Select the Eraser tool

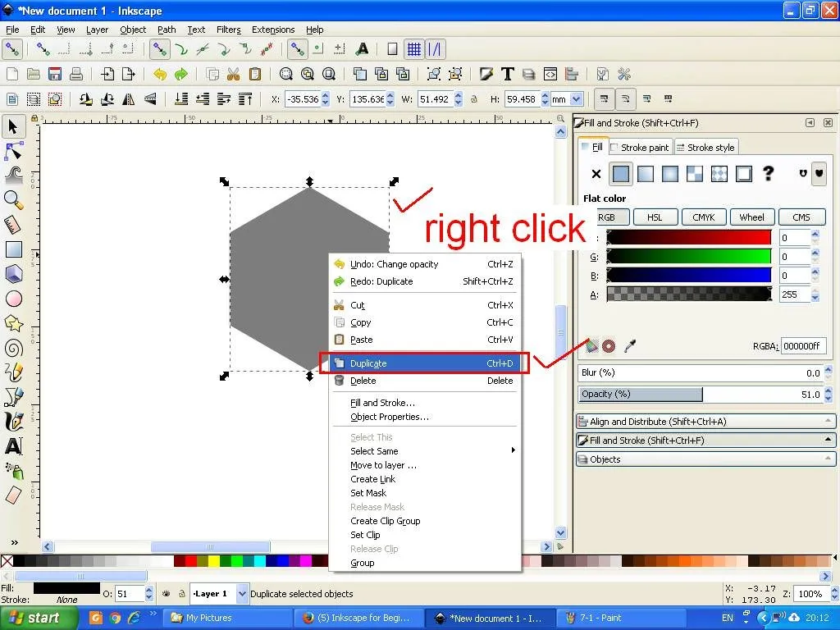13,495
